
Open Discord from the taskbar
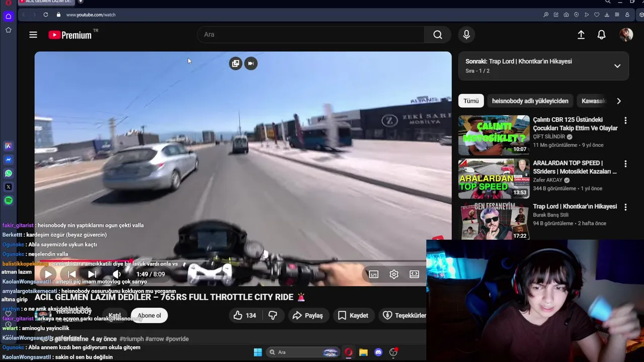(378, 352)
